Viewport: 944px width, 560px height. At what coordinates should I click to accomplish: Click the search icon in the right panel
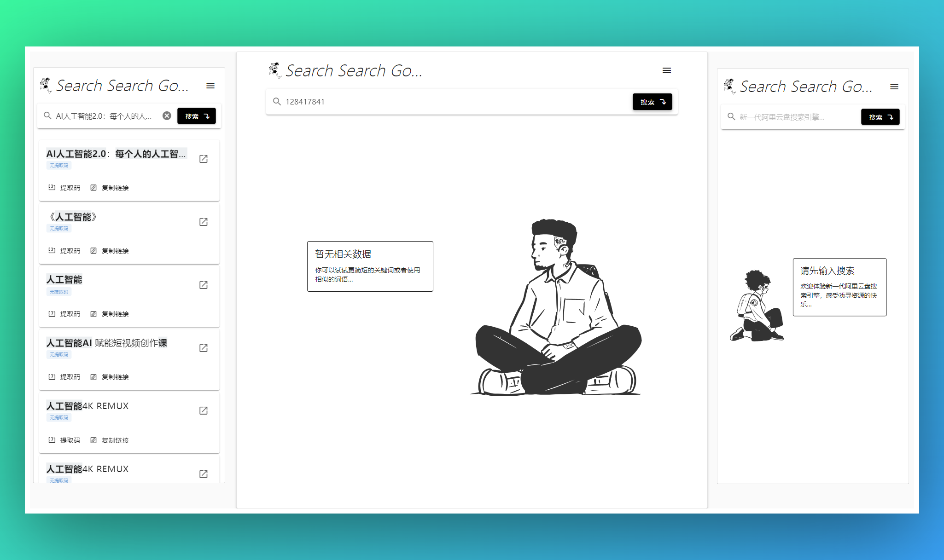(x=731, y=117)
